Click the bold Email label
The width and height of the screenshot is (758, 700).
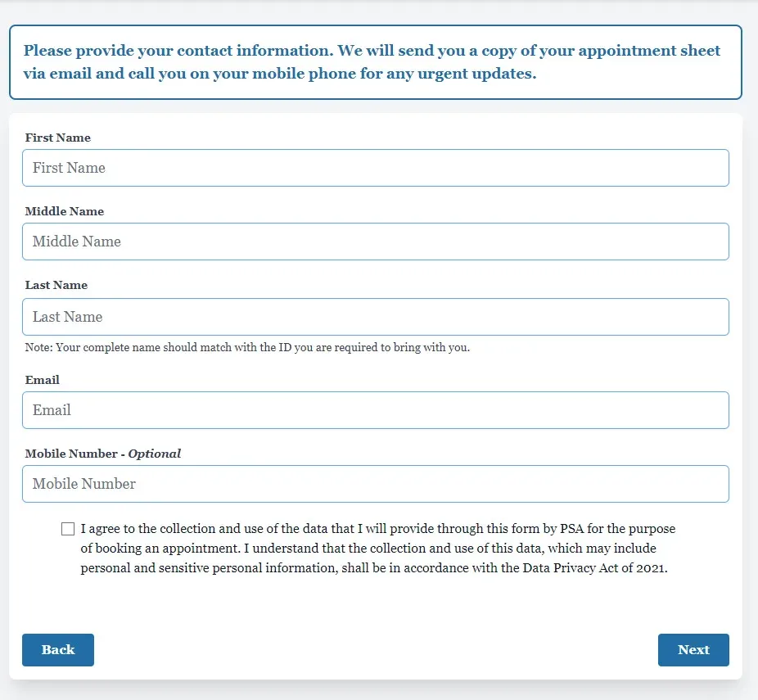coord(42,380)
